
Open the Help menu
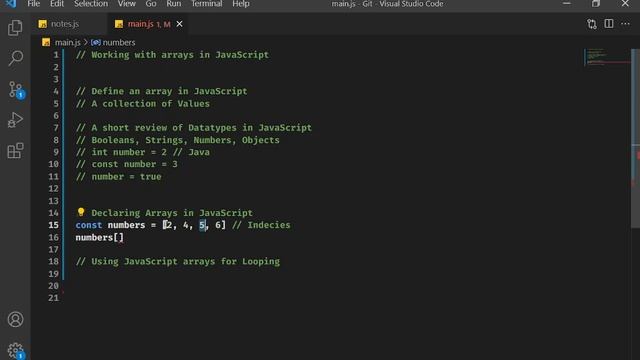click(x=241, y=4)
